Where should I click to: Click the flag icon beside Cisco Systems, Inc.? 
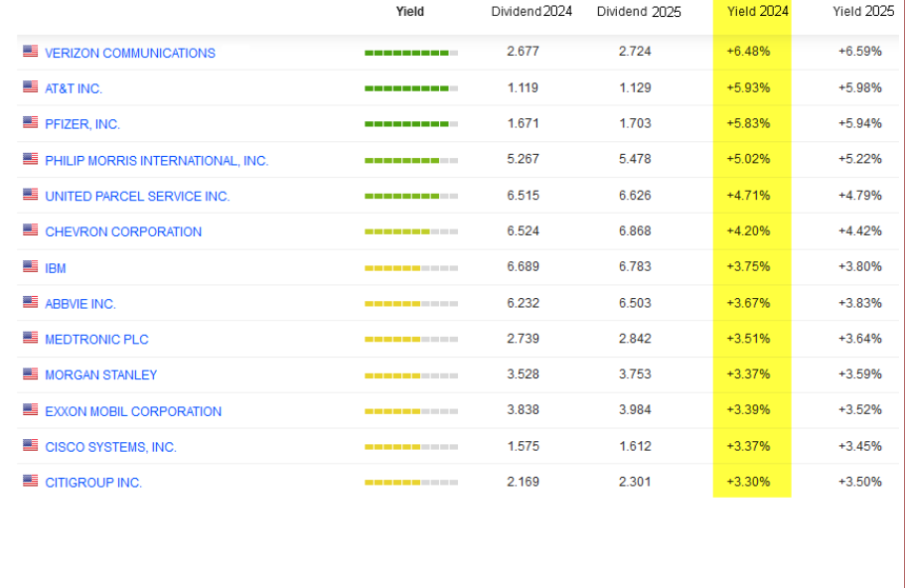click(x=30, y=446)
